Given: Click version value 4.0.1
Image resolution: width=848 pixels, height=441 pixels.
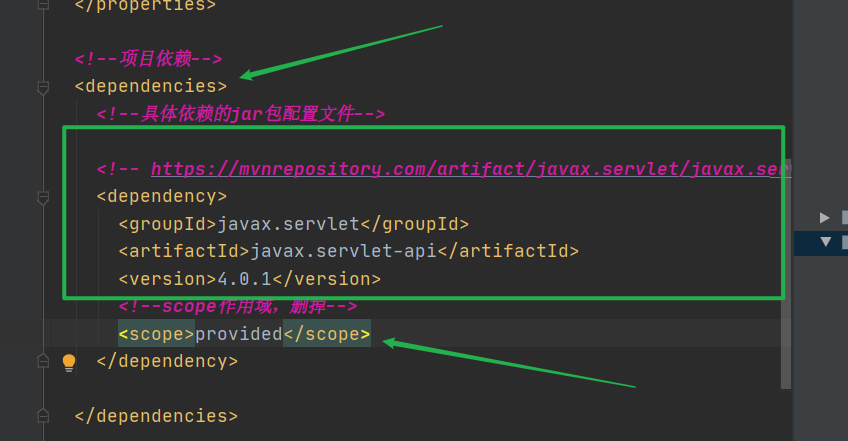Looking at the screenshot, I should [244, 279].
